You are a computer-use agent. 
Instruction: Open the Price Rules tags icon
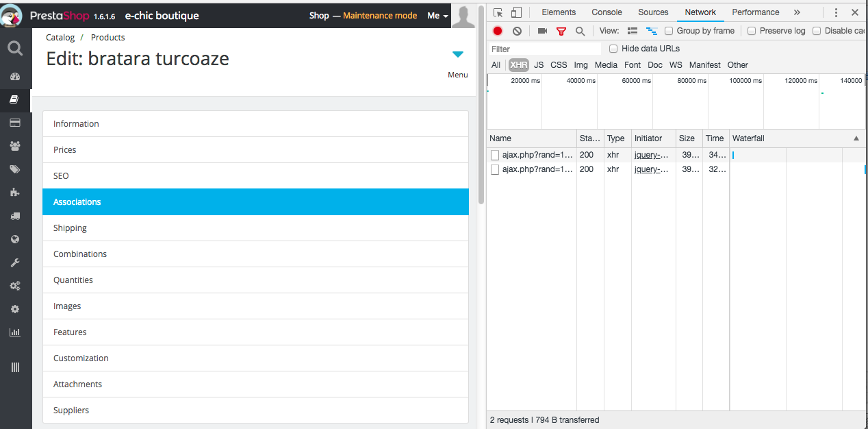15,169
